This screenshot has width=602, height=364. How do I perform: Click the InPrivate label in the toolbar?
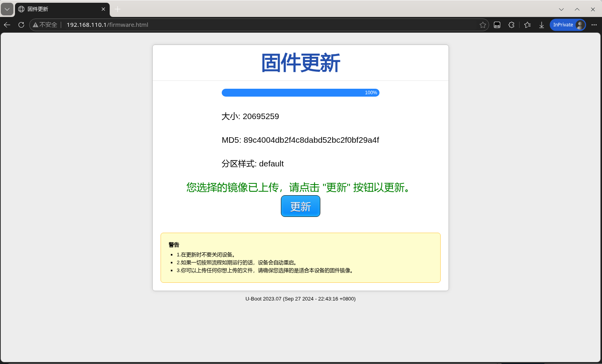point(564,24)
